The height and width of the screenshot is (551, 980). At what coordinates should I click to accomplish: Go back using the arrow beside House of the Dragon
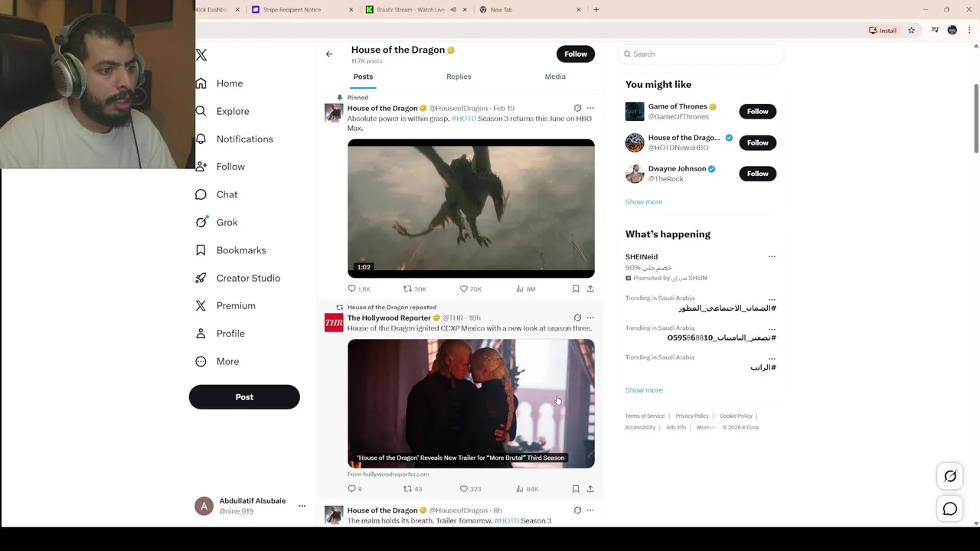(x=329, y=54)
